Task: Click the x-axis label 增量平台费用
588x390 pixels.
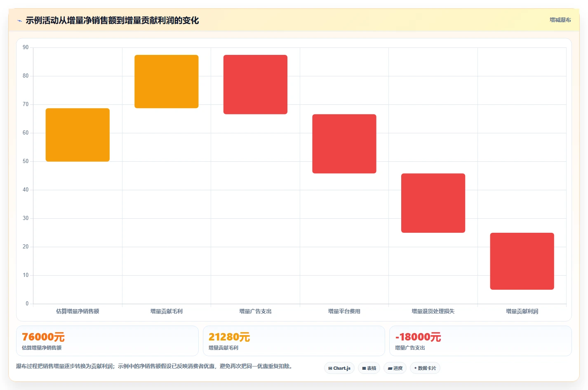Action: click(x=344, y=311)
